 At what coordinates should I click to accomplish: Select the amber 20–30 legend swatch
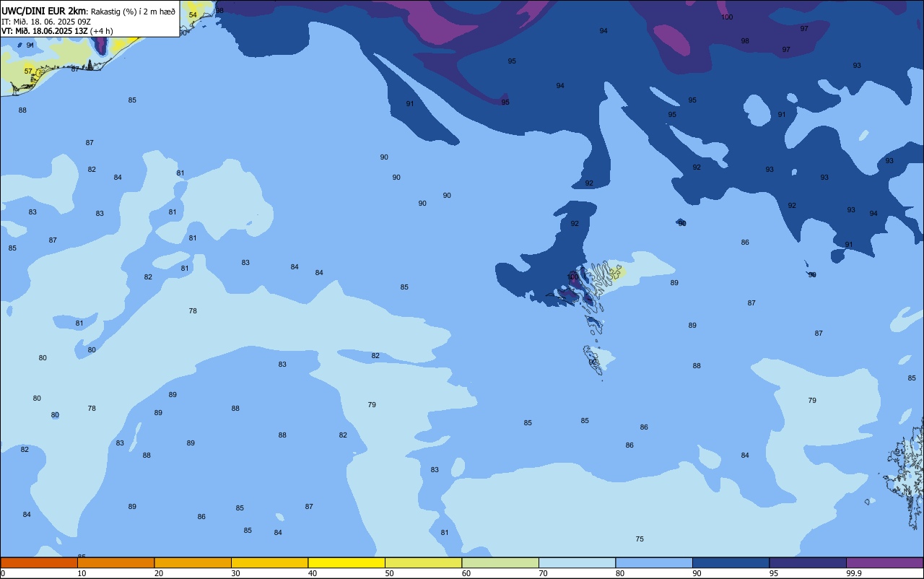193,562
